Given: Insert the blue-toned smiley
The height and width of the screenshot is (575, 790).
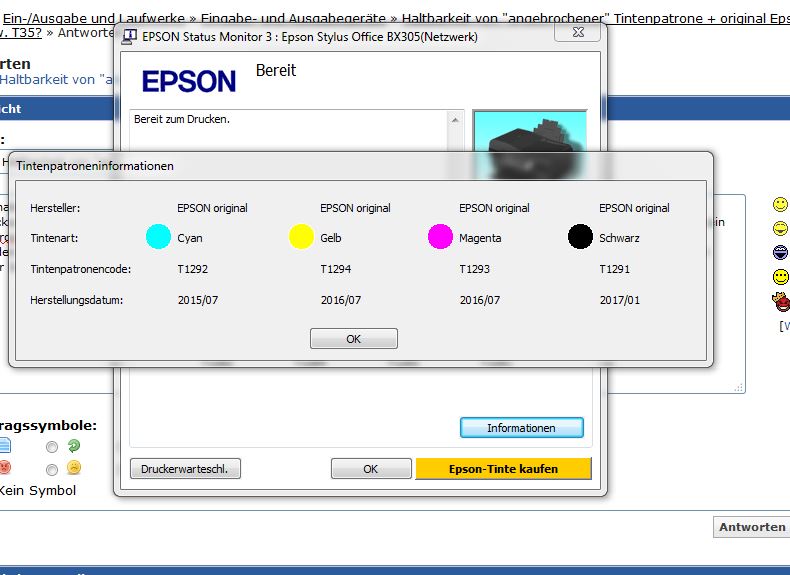Looking at the screenshot, I should click(x=780, y=252).
